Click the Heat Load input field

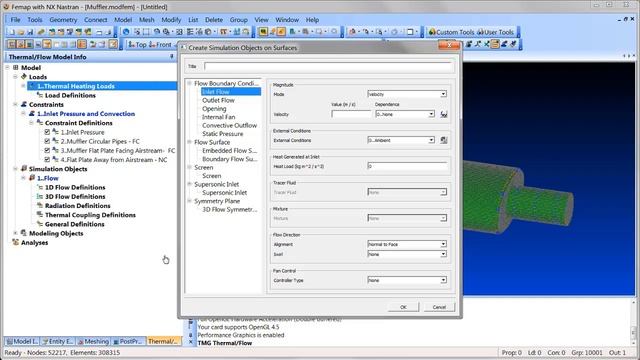[407, 166]
